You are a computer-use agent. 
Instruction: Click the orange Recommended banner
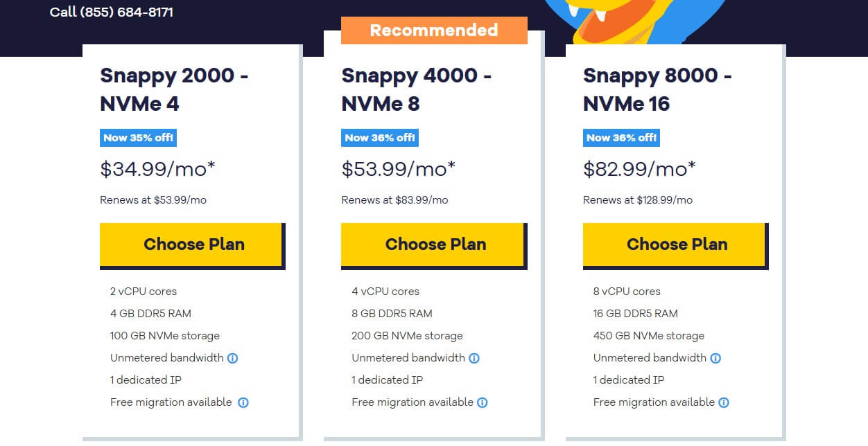[434, 30]
